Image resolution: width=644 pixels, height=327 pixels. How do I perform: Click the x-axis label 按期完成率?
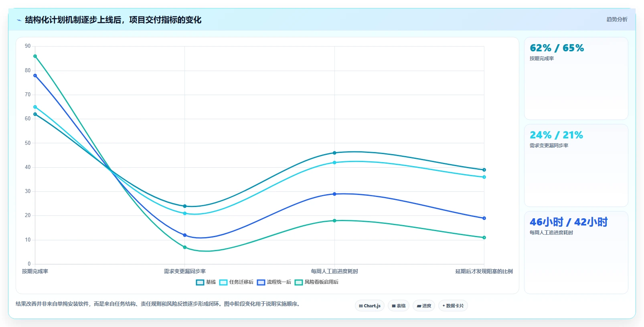(x=35, y=272)
